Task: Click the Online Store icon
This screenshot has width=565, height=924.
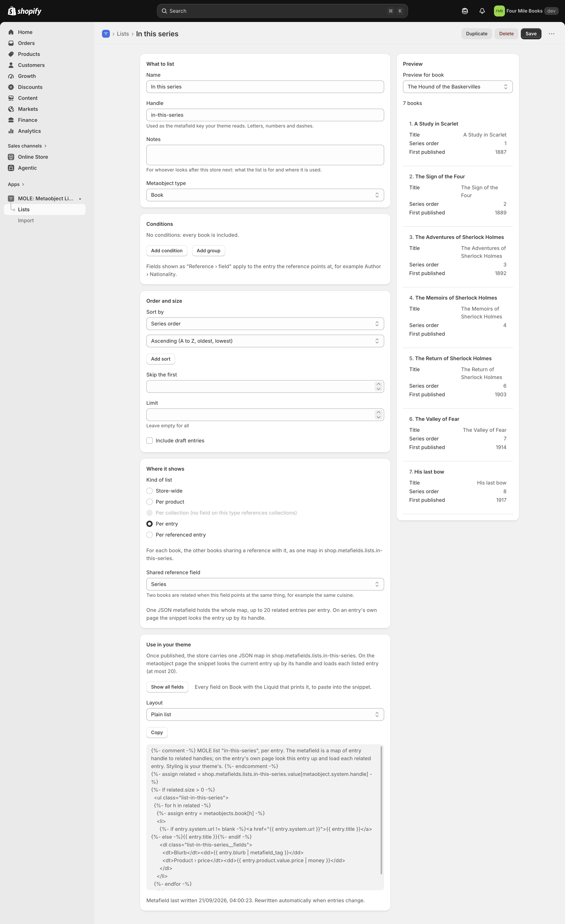Action: 11,157
